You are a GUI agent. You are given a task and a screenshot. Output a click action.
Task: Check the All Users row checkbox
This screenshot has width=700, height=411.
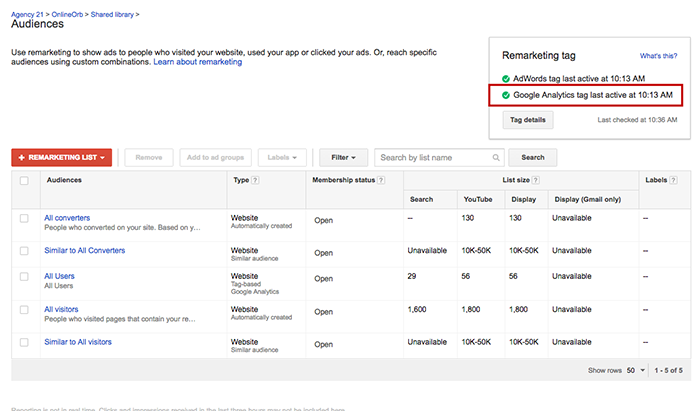coord(24,277)
